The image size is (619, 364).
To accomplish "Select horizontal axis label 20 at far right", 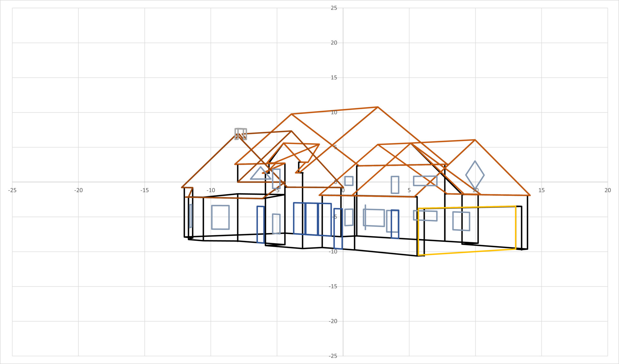I will 607,190.
